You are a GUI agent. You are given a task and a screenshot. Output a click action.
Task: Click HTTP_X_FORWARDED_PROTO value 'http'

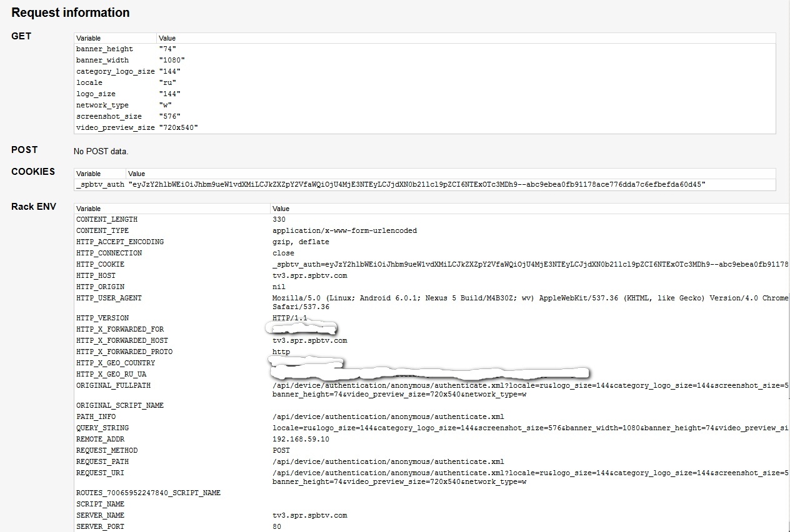281,352
